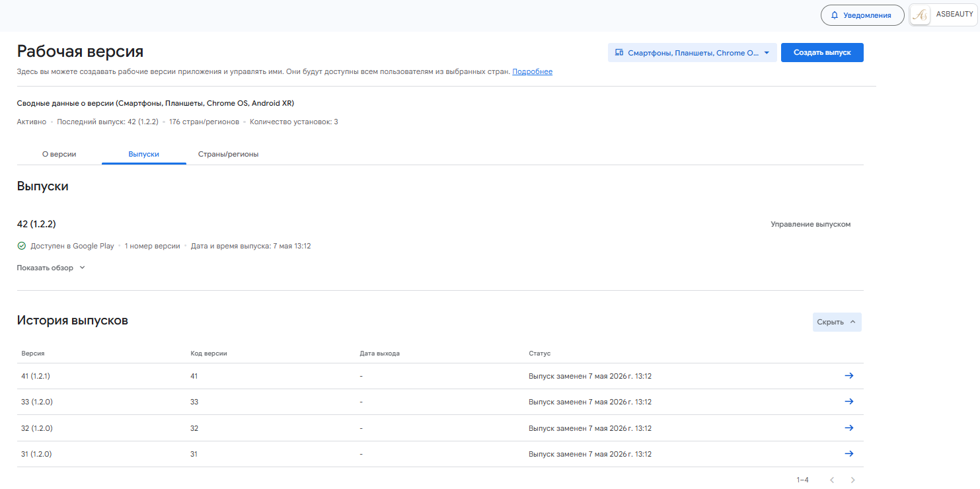Open arrow for release 33 (1.2.0)
980x489 pixels.
[x=849, y=401]
